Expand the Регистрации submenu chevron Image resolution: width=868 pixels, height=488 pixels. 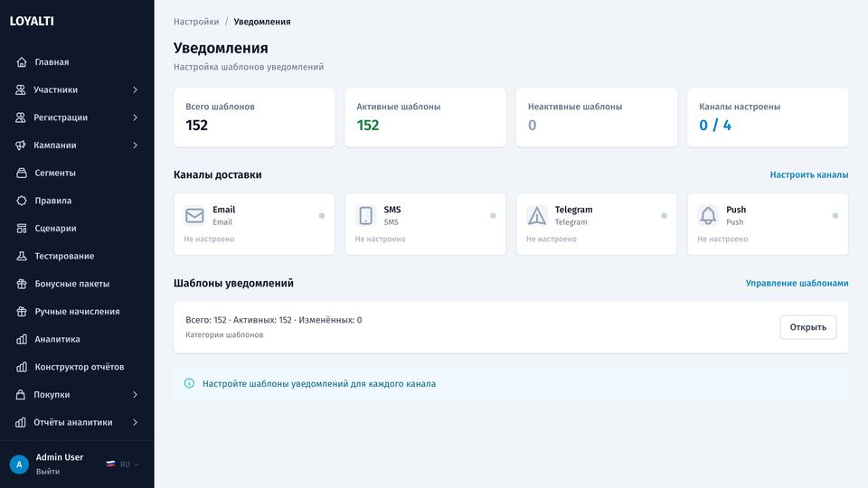135,117
